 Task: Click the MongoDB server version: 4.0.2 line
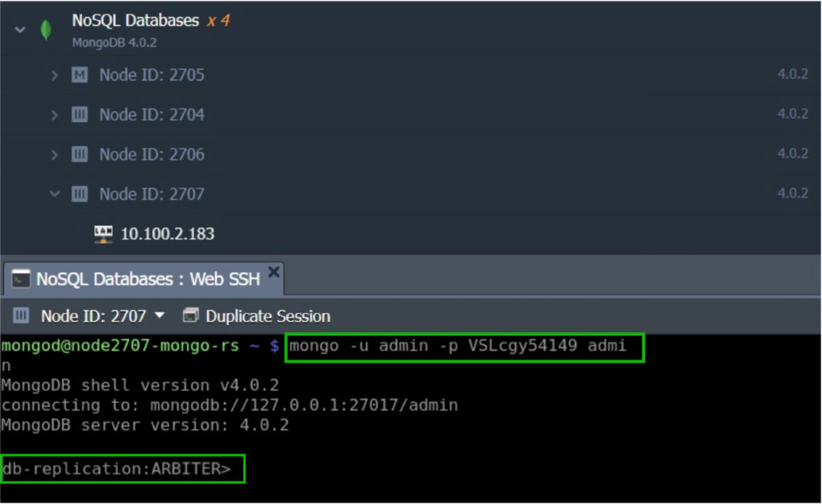(145, 425)
